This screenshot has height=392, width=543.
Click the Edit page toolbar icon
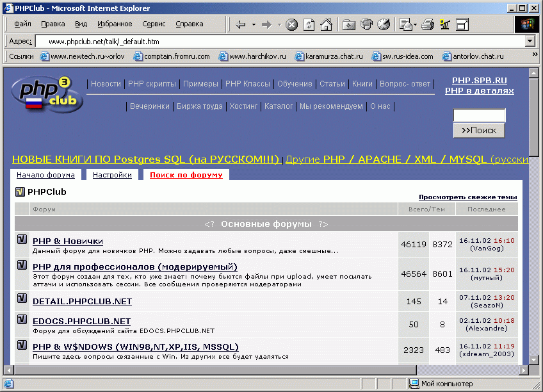(x=445, y=24)
